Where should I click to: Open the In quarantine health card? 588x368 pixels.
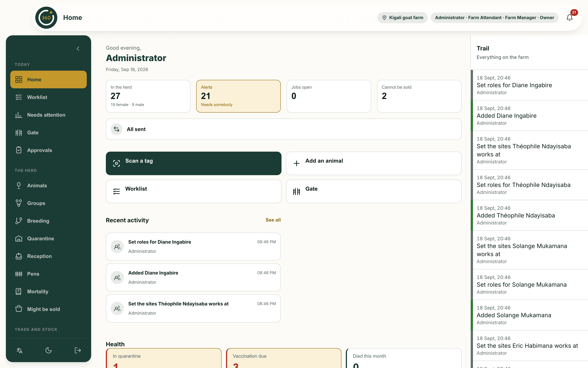(164, 358)
